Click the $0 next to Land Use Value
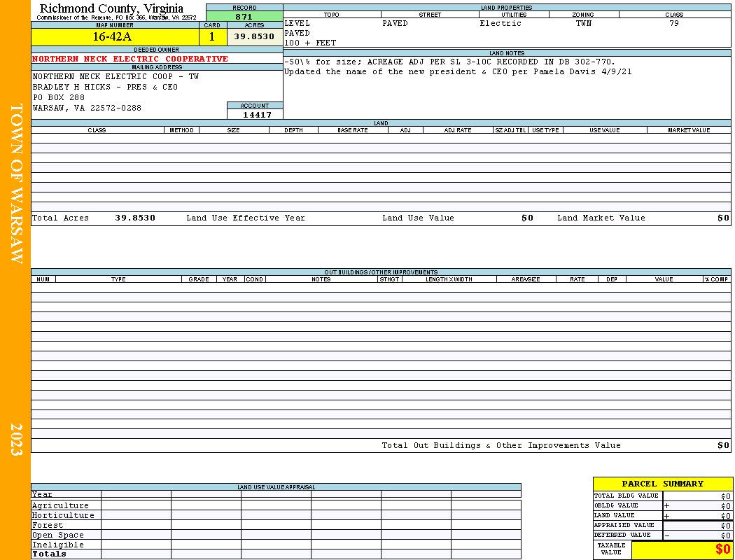Screen dimensions: 735x560 tap(527, 218)
